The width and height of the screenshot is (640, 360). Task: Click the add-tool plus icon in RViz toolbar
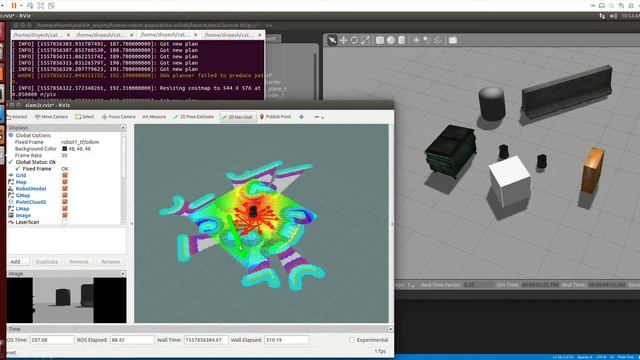click(x=301, y=117)
